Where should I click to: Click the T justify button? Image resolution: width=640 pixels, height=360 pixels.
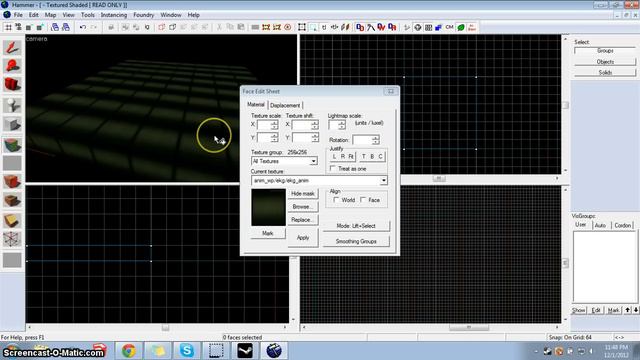(364, 157)
